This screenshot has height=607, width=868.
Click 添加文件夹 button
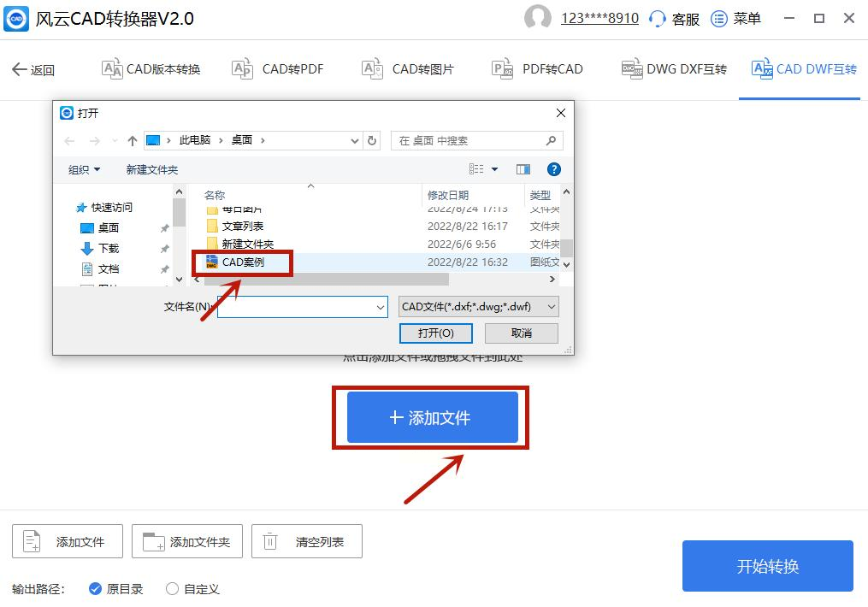click(x=187, y=541)
